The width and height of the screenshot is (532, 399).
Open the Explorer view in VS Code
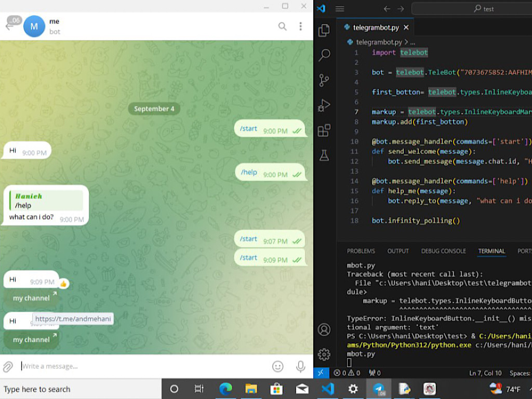[324, 30]
